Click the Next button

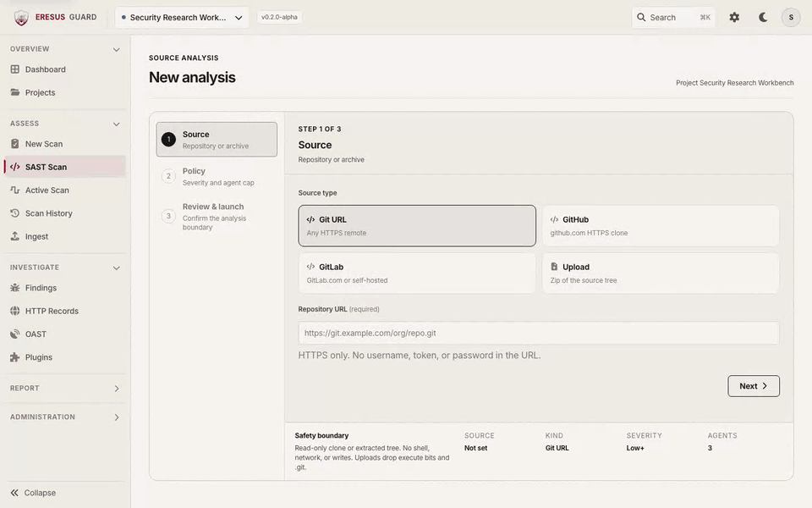tap(754, 386)
